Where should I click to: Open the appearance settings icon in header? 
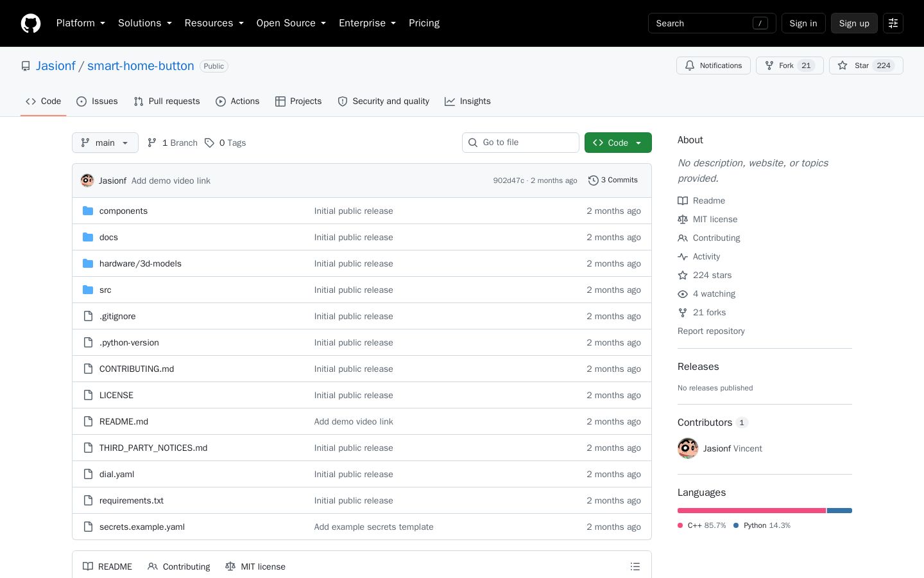(893, 23)
